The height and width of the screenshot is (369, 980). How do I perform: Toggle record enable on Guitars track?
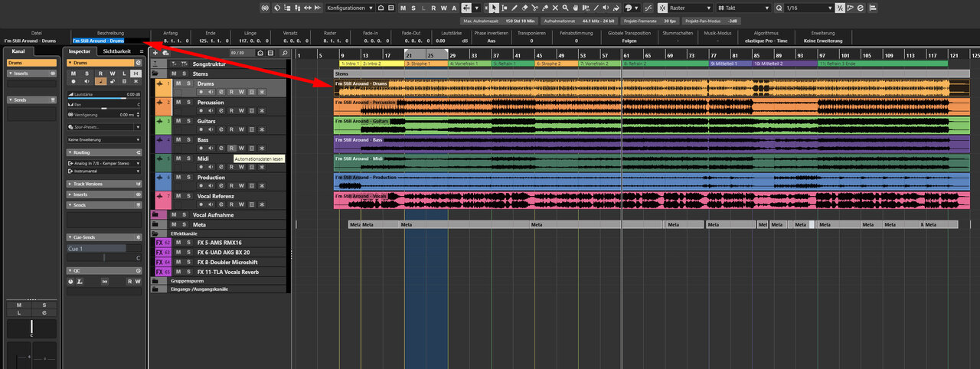201,129
